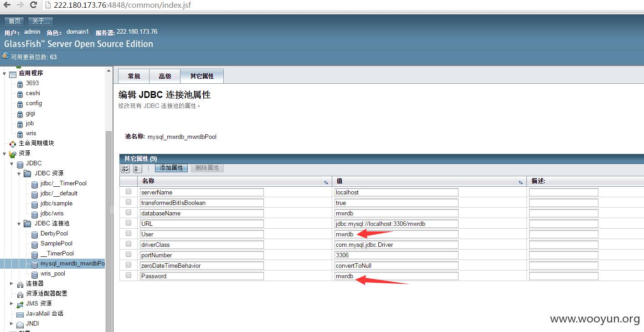Click the User value input field

(397, 234)
